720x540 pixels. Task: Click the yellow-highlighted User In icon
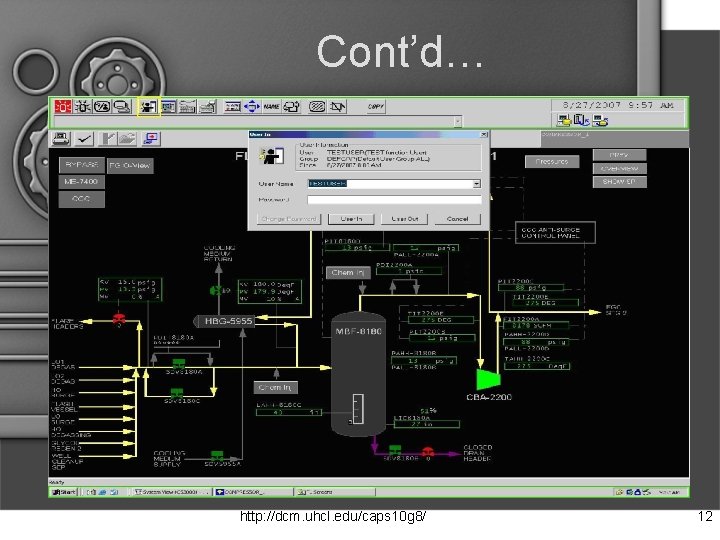tap(148, 107)
